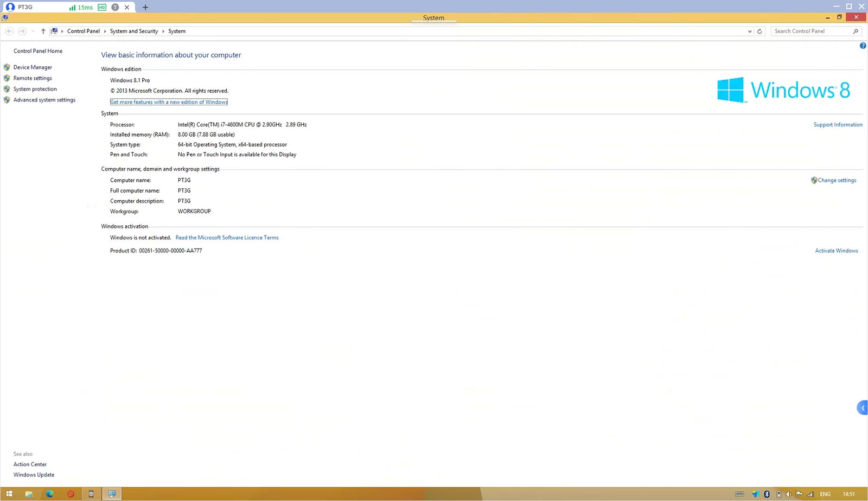Viewport: 868px width, 501px height.
Task: Click the ENG language indicator
Action: pyautogui.click(x=825, y=494)
